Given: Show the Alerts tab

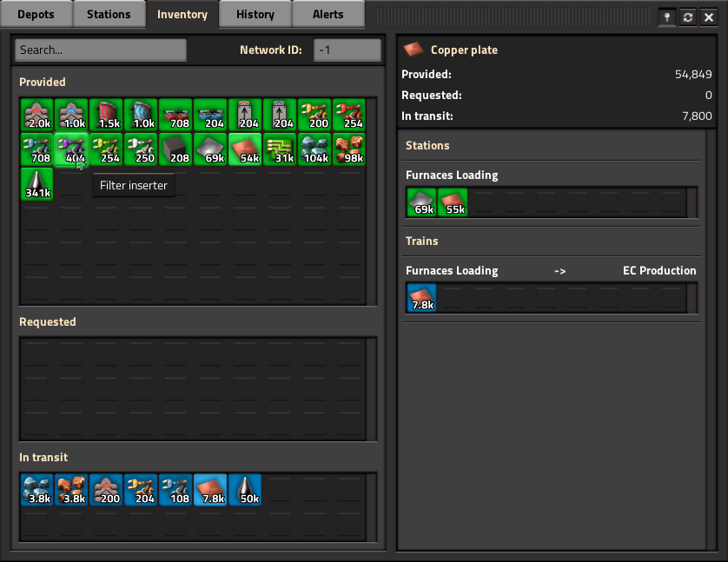Looking at the screenshot, I should coord(328,15).
